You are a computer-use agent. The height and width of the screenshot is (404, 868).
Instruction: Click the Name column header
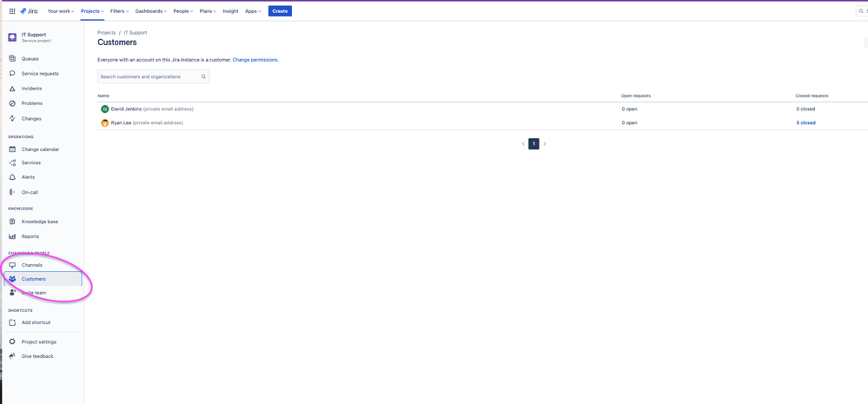103,96
